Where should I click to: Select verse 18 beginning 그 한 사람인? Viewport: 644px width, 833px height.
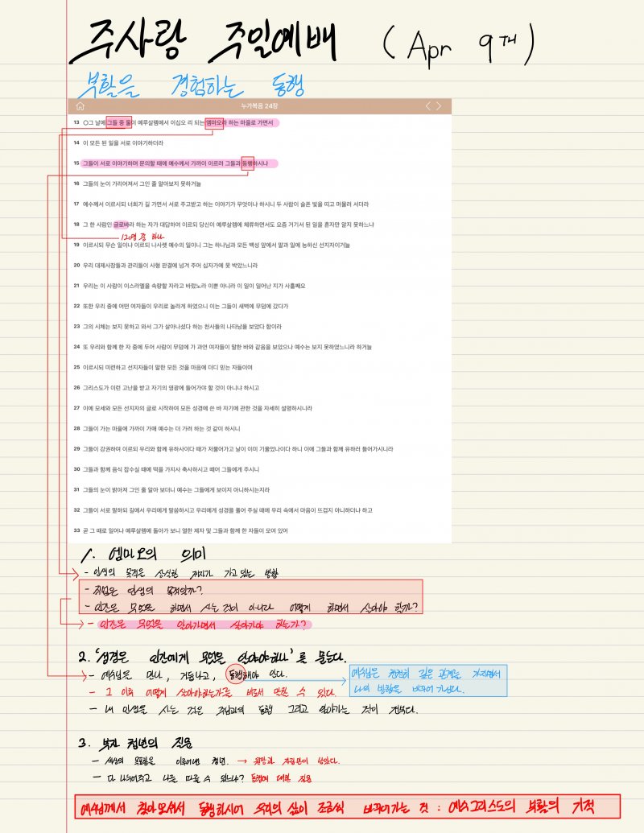click(224, 225)
